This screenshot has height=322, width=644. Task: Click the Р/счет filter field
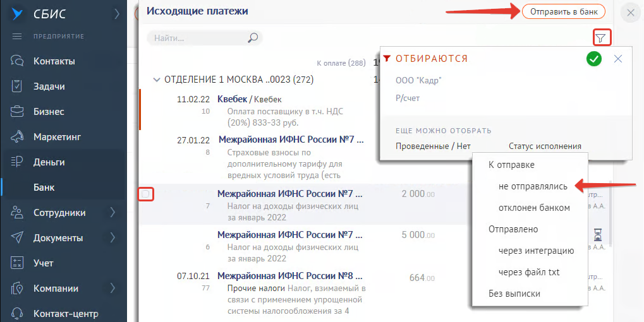click(408, 98)
